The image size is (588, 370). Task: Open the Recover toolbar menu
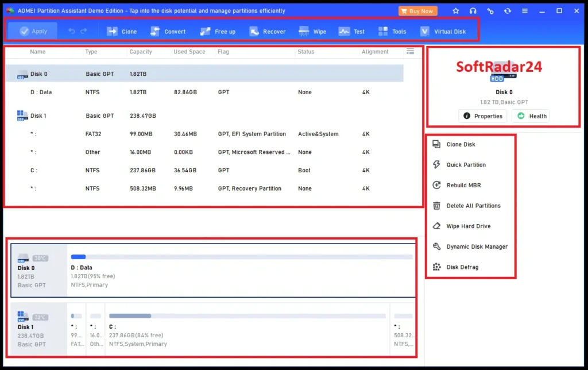[268, 32]
